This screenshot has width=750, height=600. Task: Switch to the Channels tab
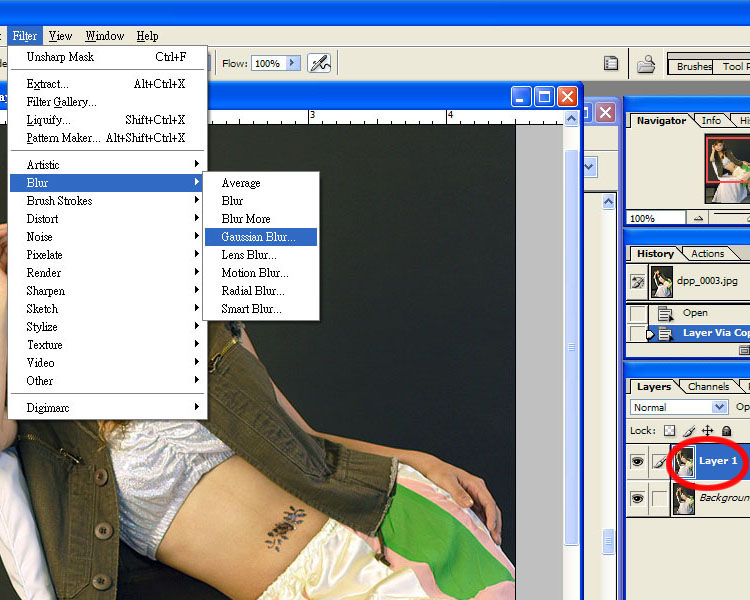coord(708,387)
